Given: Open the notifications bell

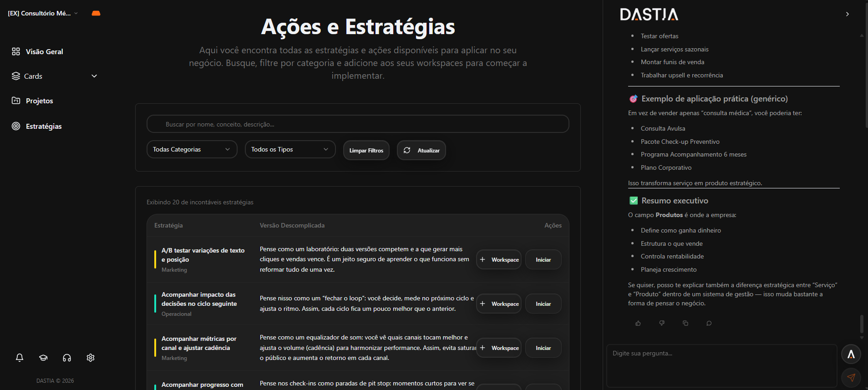Looking at the screenshot, I should coord(20,358).
